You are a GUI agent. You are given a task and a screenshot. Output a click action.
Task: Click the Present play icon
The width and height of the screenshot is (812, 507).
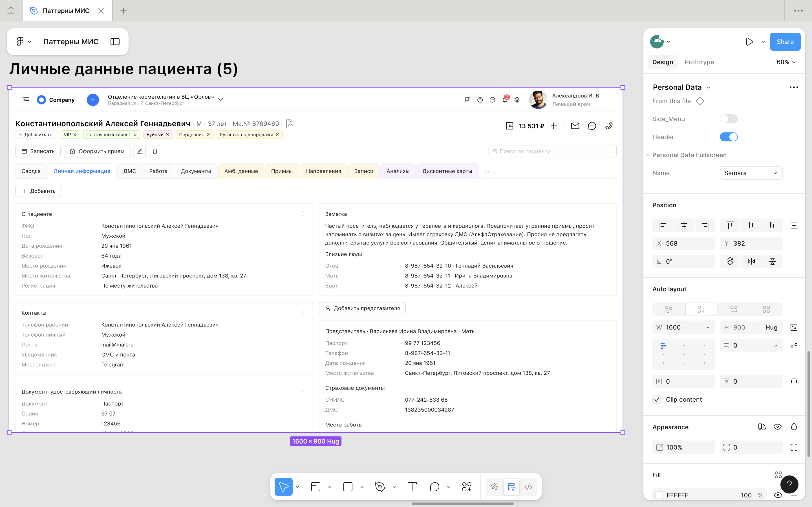coord(749,42)
